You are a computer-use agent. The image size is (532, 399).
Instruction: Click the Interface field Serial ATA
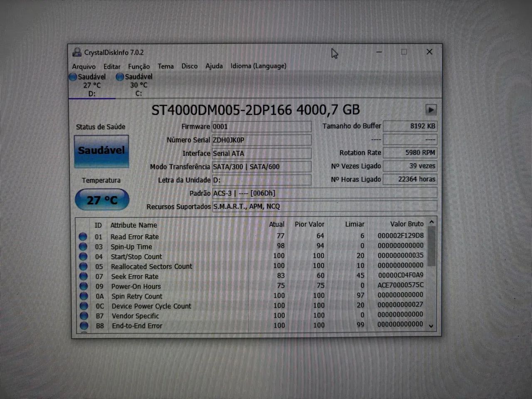[261, 153]
